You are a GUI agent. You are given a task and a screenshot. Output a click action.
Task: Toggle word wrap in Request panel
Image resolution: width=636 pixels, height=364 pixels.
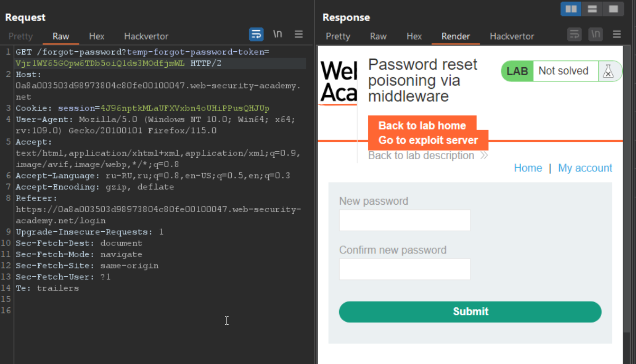[x=256, y=34]
